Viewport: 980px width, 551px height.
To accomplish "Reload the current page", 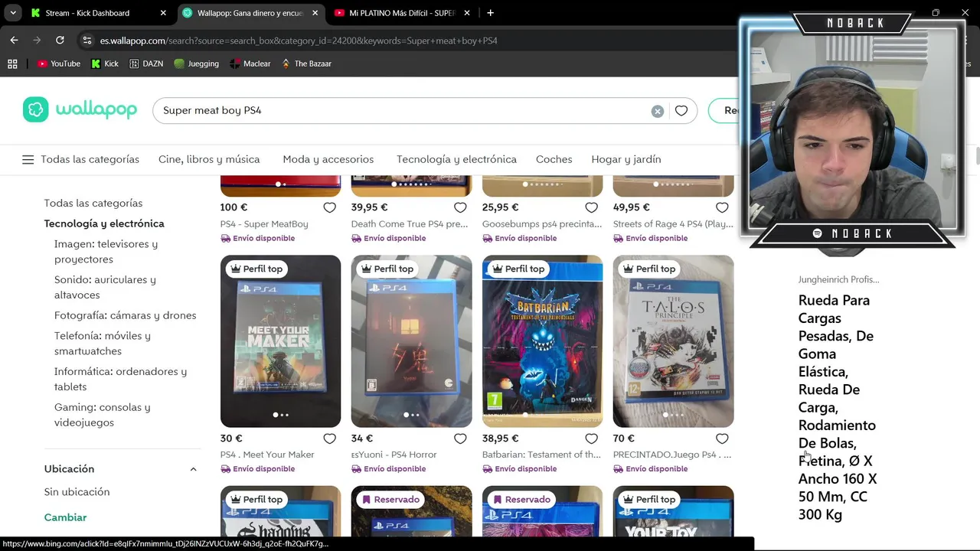I will [x=60, y=41].
